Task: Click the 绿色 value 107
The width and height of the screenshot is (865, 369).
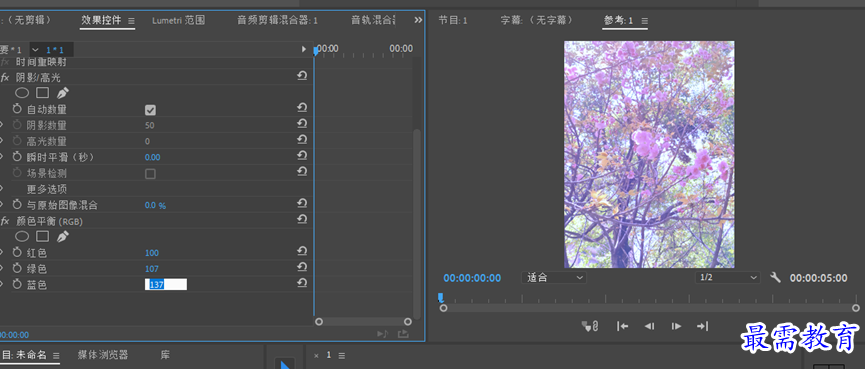Action: (x=152, y=269)
